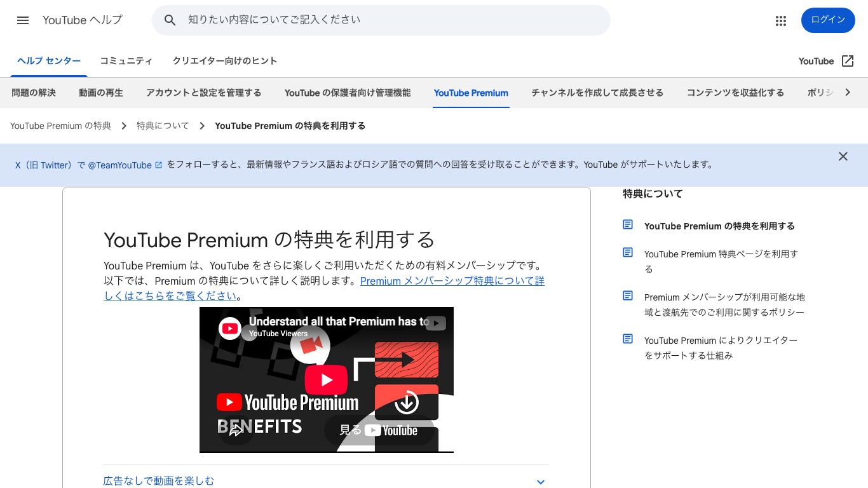Click the search input field
Viewport: 868px width, 488px height.
click(x=394, y=20)
